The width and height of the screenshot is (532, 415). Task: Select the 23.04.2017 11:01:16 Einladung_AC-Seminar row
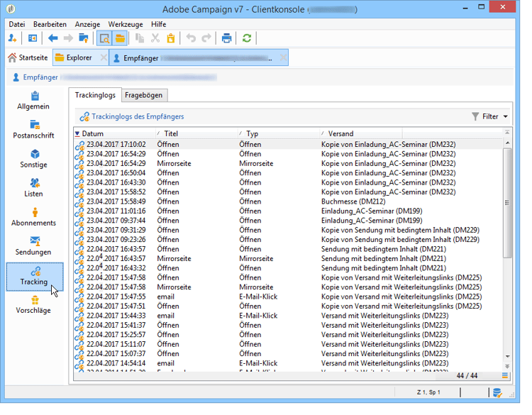(x=288, y=211)
